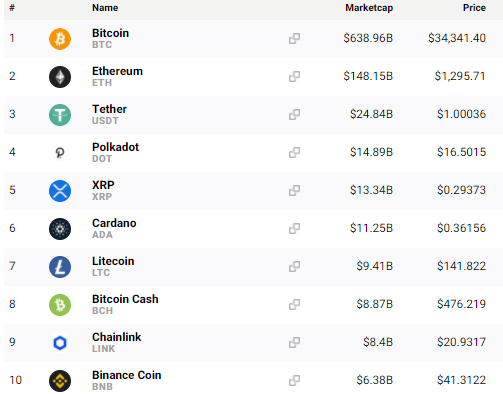Select the Polkadot price value $16.5015
503x394 pixels.
(x=461, y=152)
